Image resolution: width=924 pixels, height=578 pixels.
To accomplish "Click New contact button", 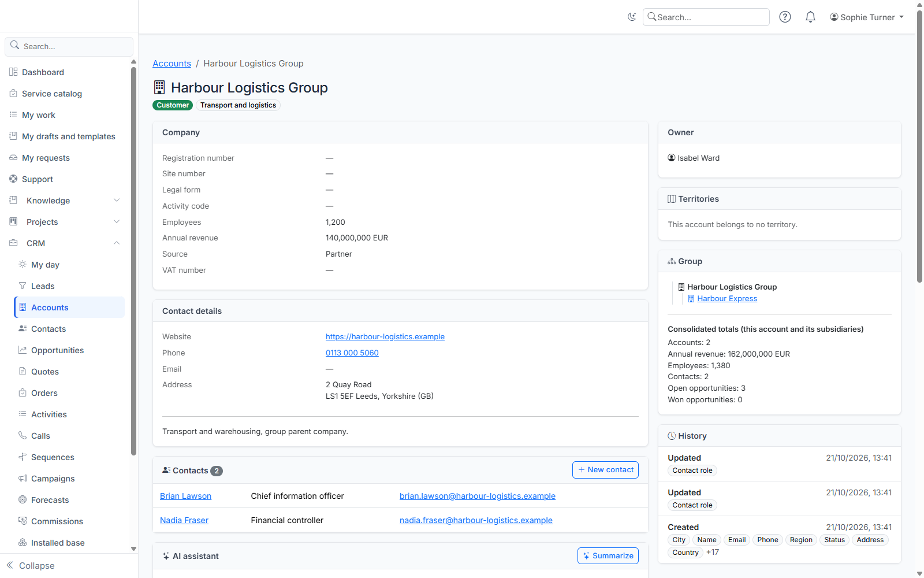I will coord(605,470).
